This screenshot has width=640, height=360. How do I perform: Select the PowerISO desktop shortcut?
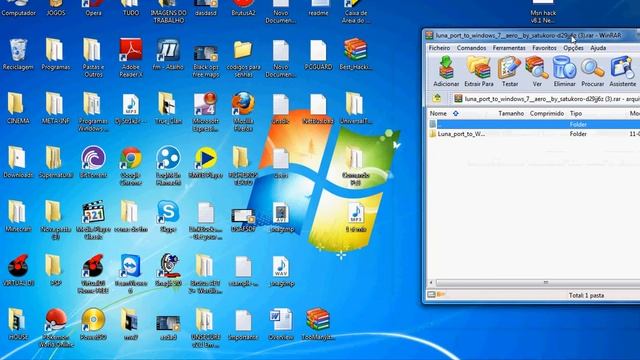tap(93, 325)
